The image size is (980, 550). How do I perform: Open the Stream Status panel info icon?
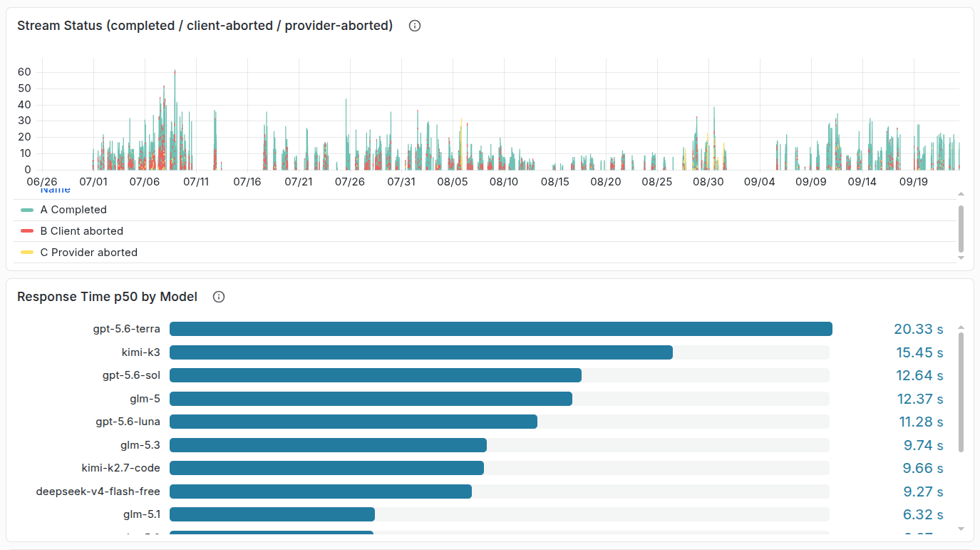click(x=415, y=26)
